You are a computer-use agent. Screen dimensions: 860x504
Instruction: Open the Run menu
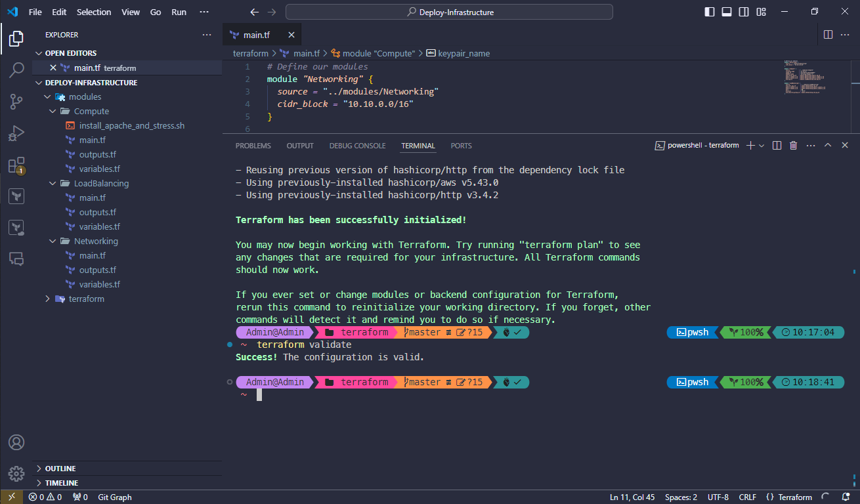[x=179, y=12]
